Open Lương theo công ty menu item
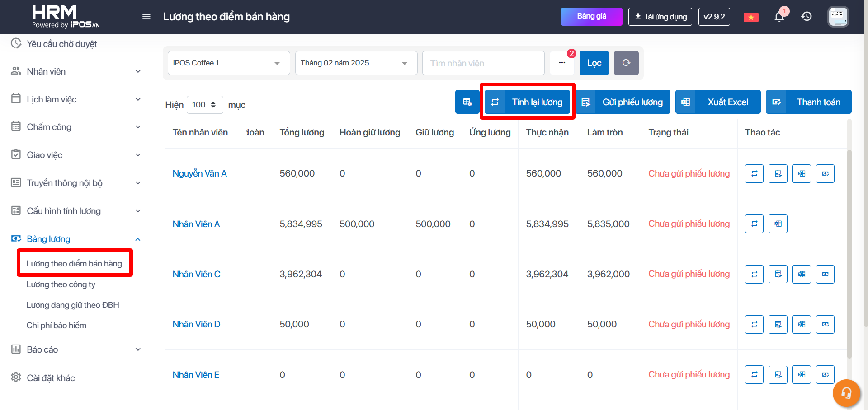Viewport: 868px width, 410px height. 61,284
